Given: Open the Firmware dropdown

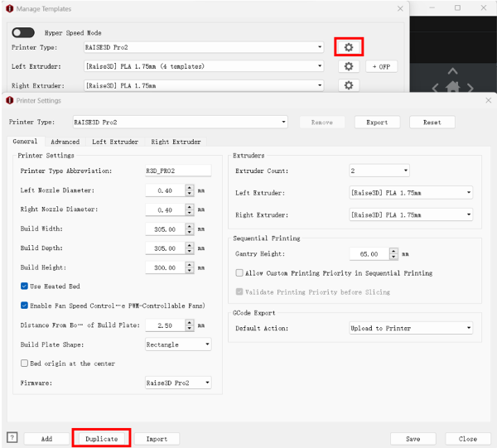Looking at the screenshot, I should (x=177, y=383).
